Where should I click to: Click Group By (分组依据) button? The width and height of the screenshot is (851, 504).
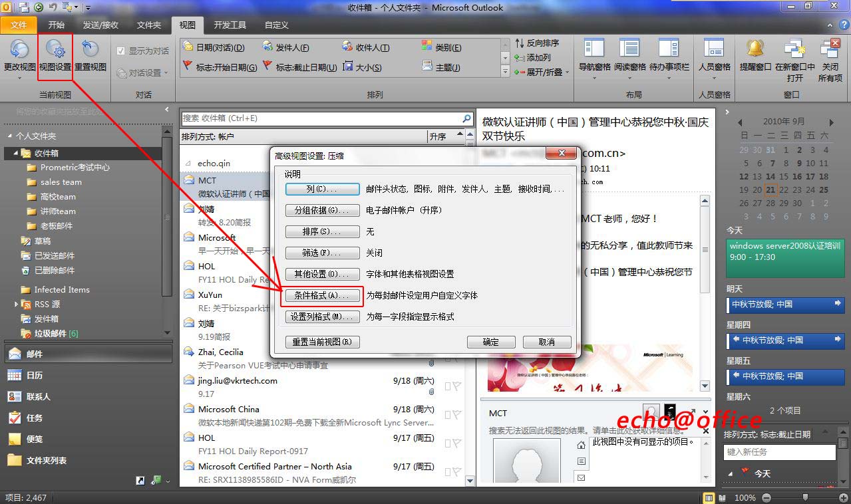(322, 210)
